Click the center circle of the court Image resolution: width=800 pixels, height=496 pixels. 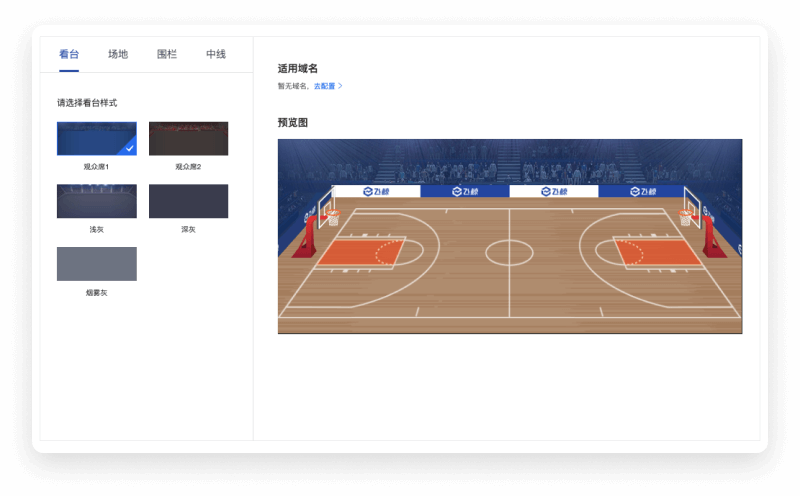click(x=509, y=252)
